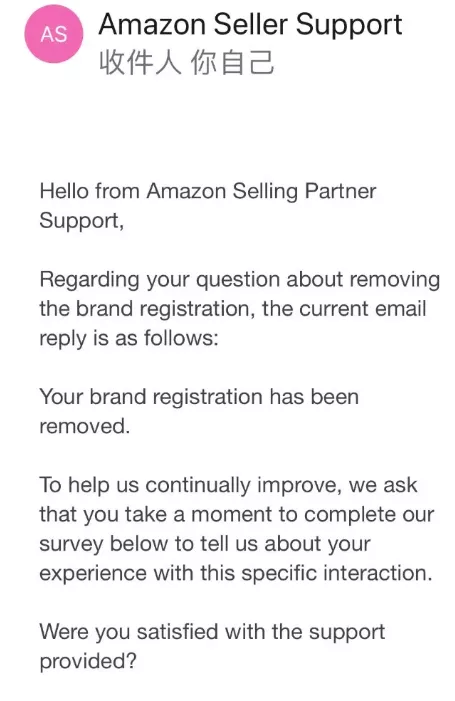This screenshot has width=455, height=701.
Task: Select the line that you take a moment
Action: (x=236, y=515)
